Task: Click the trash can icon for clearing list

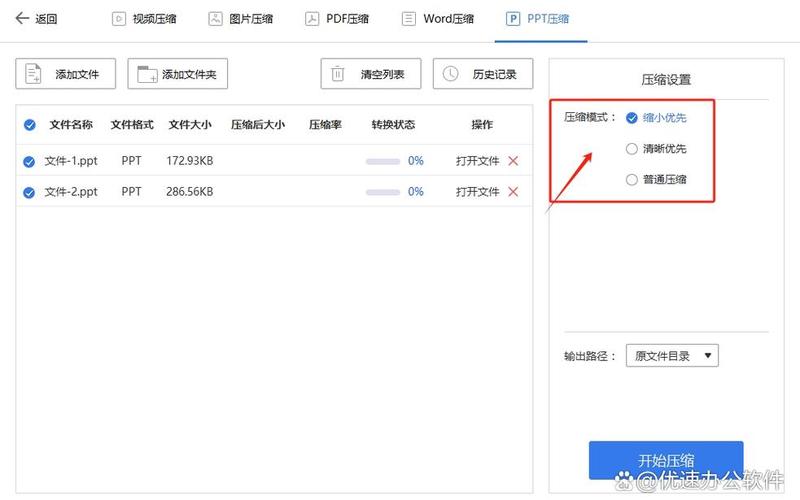Action: [337, 73]
